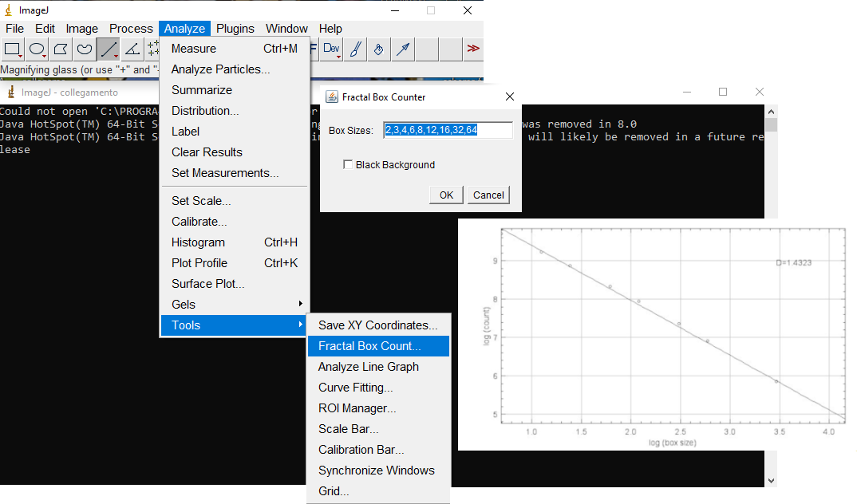The width and height of the screenshot is (857, 504).
Task: Choose the Arrow tool icon
Action: [x=404, y=49]
